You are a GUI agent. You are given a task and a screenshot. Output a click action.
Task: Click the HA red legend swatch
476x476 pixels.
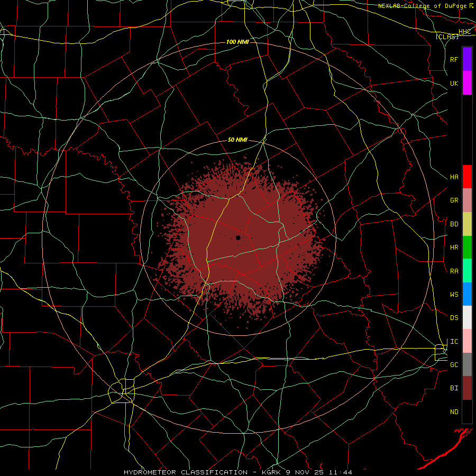coord(467,177)
